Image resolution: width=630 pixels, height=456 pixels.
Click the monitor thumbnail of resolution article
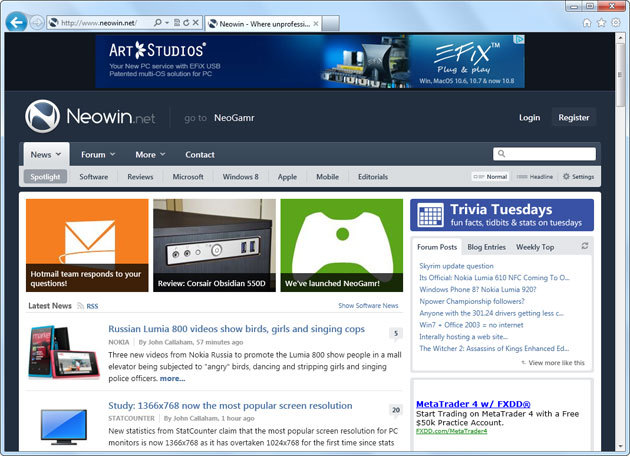pyautogui.click(x=64, y=427)
